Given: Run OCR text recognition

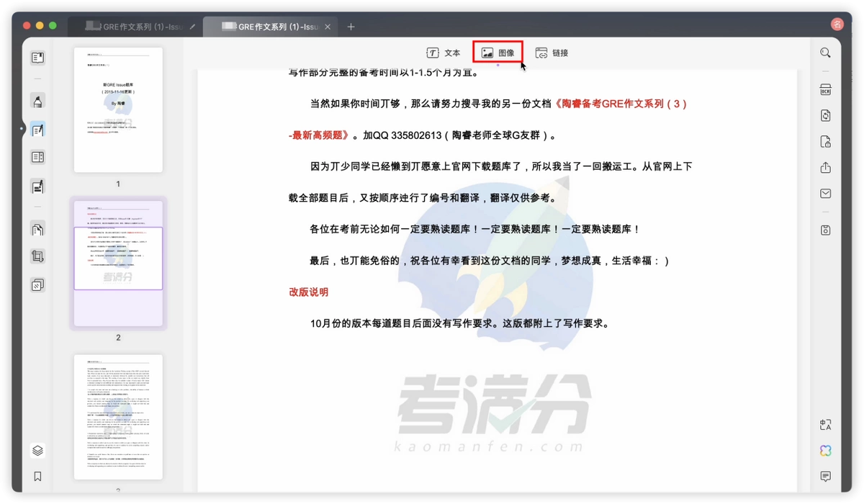Looking at the screenshot, I should (x=825, y=90).
